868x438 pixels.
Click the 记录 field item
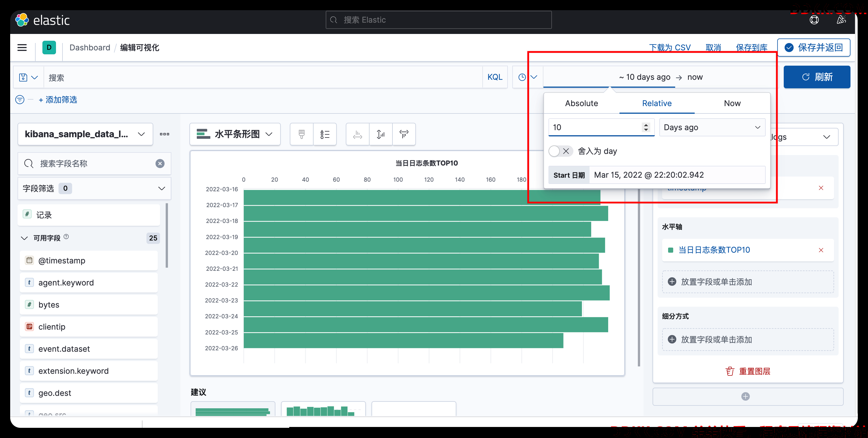tap(89, 215)
